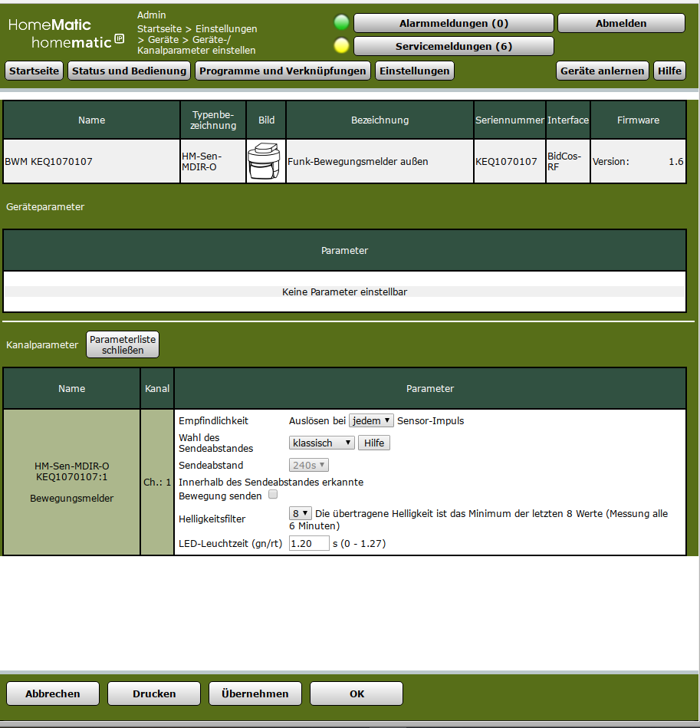Click the yellow service status indicator
The height and width of the screenshot is (728, 700).
pyautogui.click(x=341, y=45)
